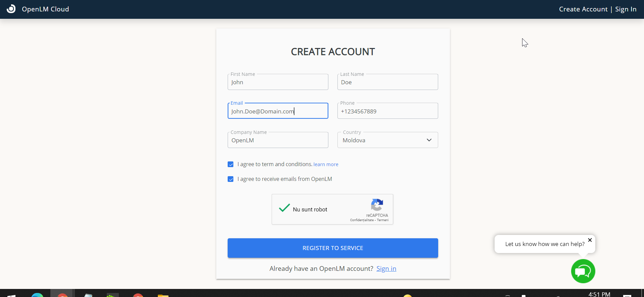Close the 'Let us know' help popup
Viewport: 644px width, 297px height.
coord(590,240)
